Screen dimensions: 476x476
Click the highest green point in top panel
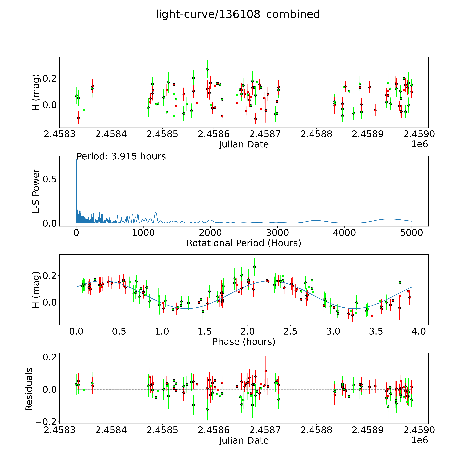click(x=207, y=69)
